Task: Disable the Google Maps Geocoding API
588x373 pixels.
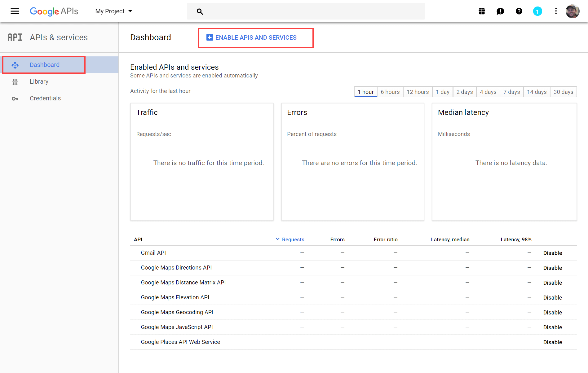Action: pyautogui.click(x=552, y=313)
